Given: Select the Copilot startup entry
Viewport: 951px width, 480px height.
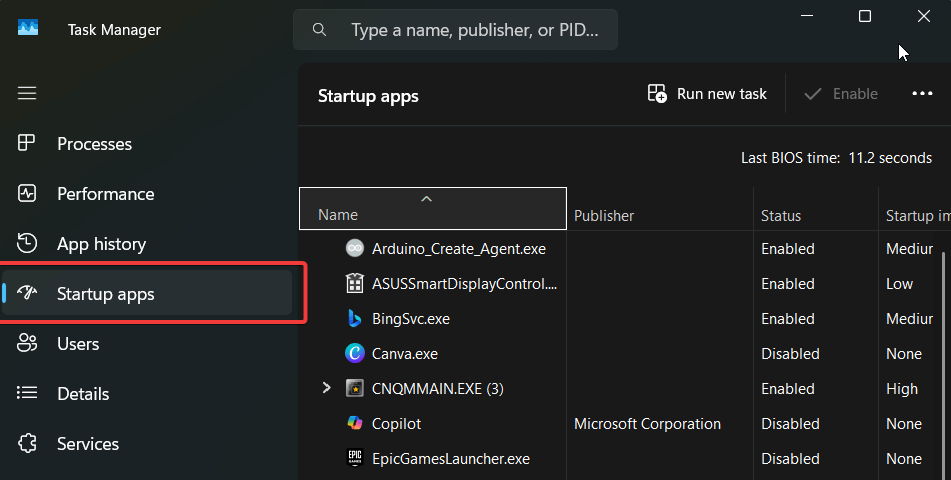Looking at the screenshot, I should click(625, 424).
